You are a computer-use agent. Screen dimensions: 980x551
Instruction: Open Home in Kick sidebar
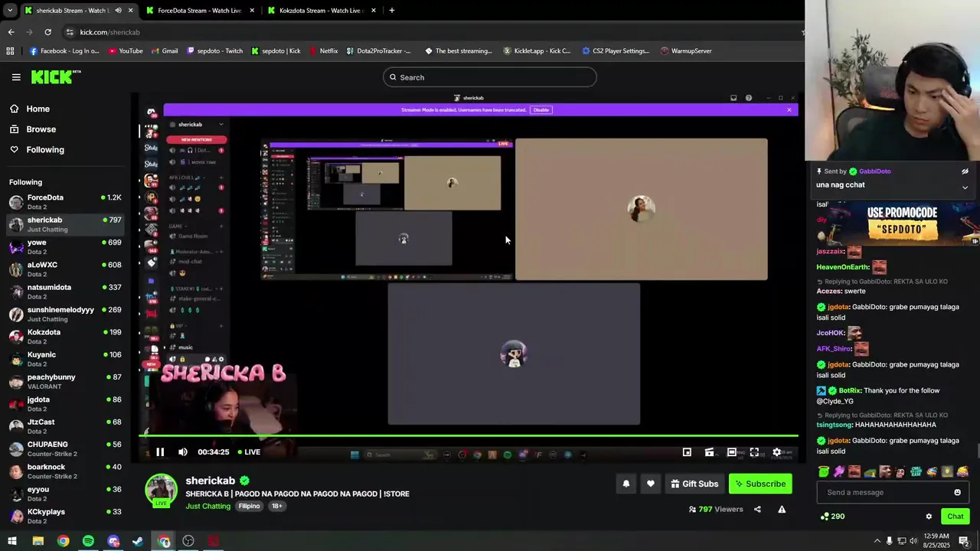(x=38, y=109)
